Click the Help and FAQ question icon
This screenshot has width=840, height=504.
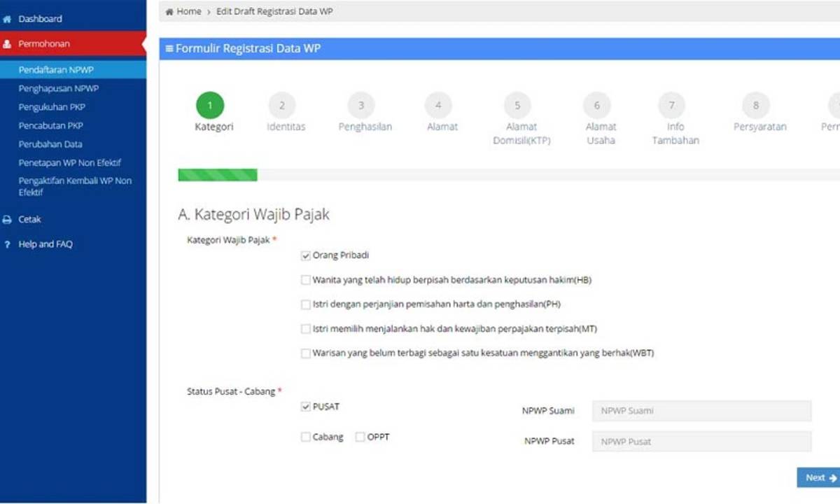(7, 244)
